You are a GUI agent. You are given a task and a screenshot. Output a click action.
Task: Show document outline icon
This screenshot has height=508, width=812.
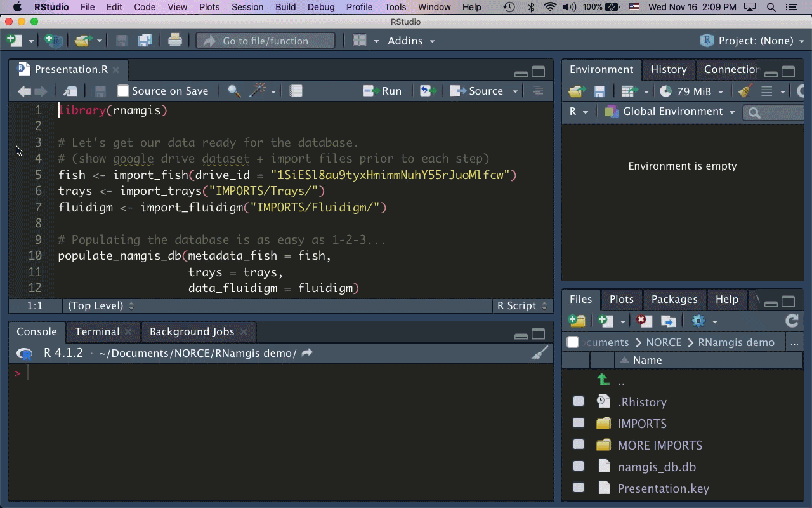(538, 91)
